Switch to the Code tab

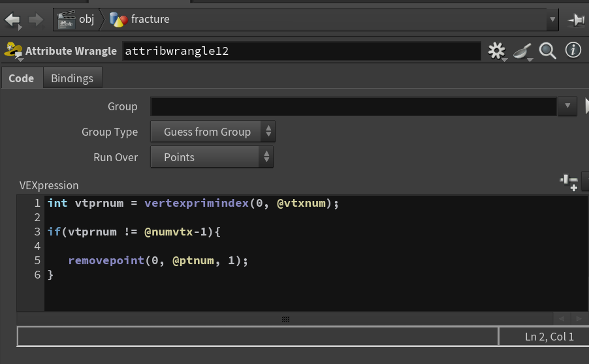coord(22,78)
